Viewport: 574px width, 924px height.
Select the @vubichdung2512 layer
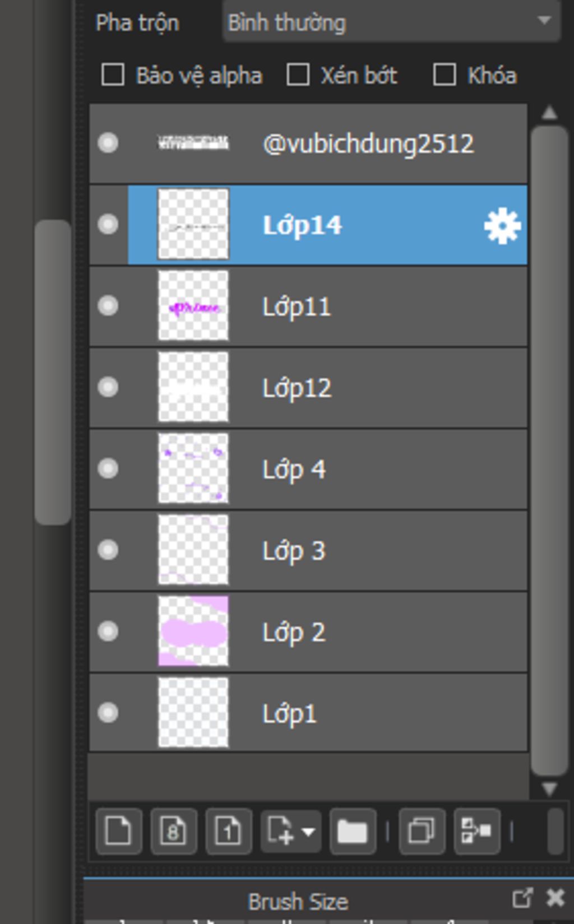[x=308, y=143]
